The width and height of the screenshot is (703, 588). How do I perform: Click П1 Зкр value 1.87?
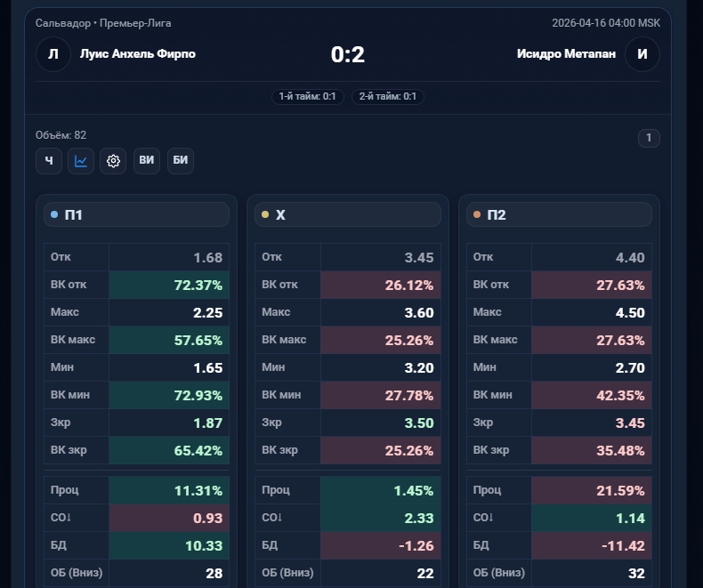coord(207,423)
